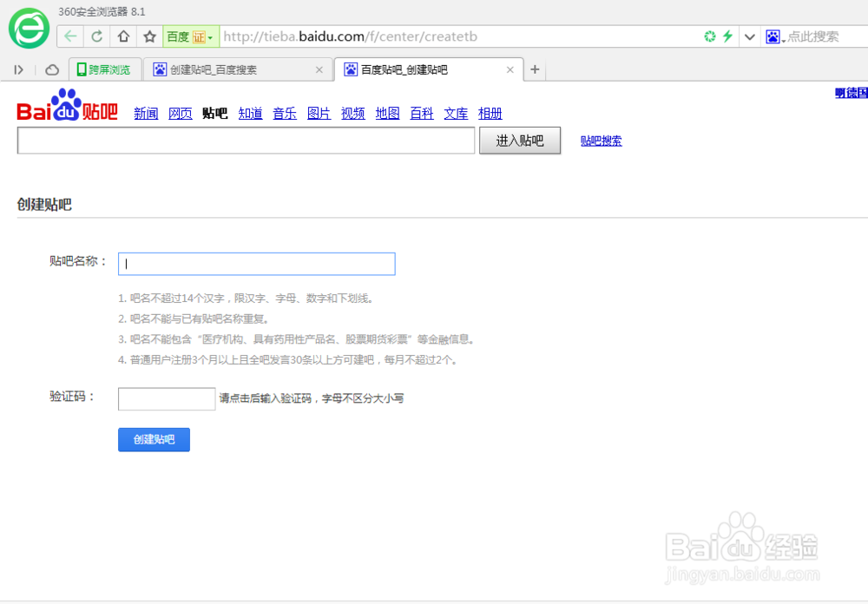Click the cloud sync icon beside the tabs
This screenshot has width=868, height=604.
coord(50,69)
